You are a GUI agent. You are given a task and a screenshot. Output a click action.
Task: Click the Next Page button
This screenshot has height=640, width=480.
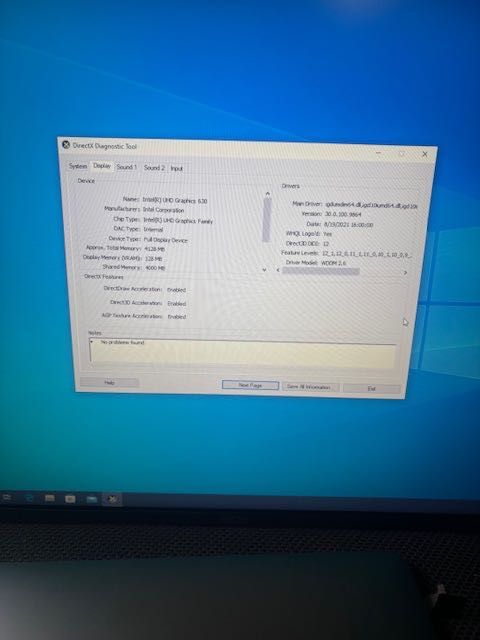[250, 385]
